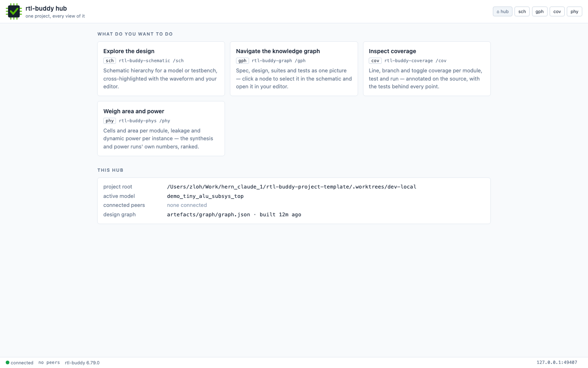
Task: Click the 'THIS HUB' section heading
Action: click(x=110, y=170)
